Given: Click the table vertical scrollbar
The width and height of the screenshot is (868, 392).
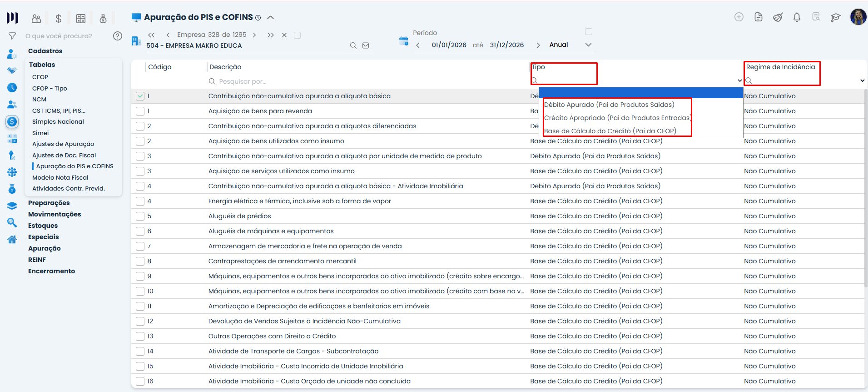Looking at the screenshot, I should click(866, 188).
